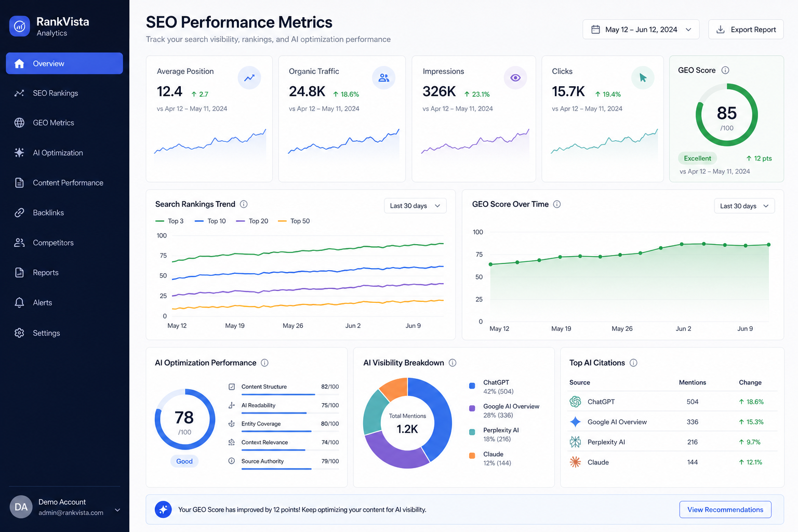Click the Perplexity AI teal legend swatch
This screenshot has width=798, height=532.
click(x=472, y=432)
